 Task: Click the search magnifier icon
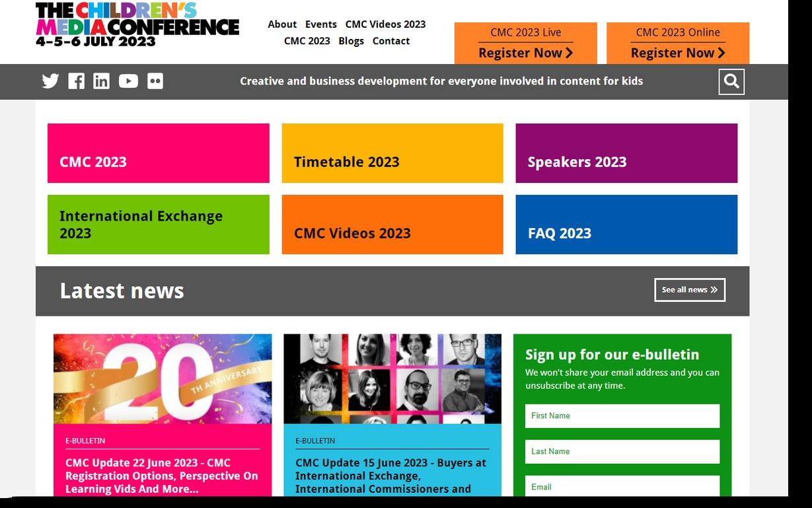(731, 81)
